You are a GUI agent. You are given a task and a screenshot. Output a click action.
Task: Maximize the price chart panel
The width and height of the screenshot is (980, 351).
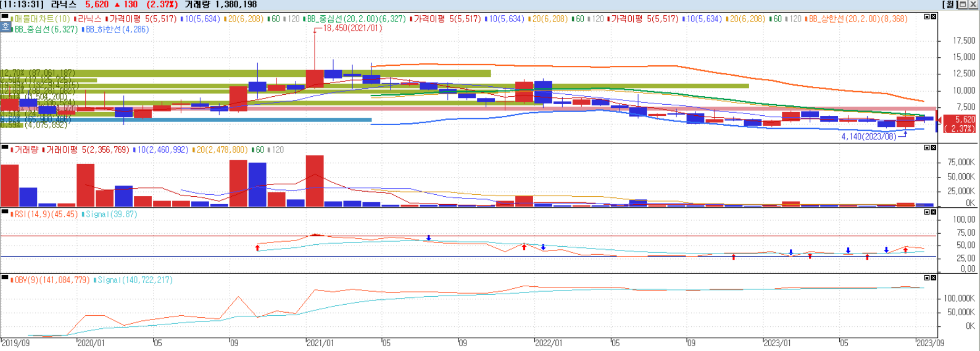coord(927,17)
